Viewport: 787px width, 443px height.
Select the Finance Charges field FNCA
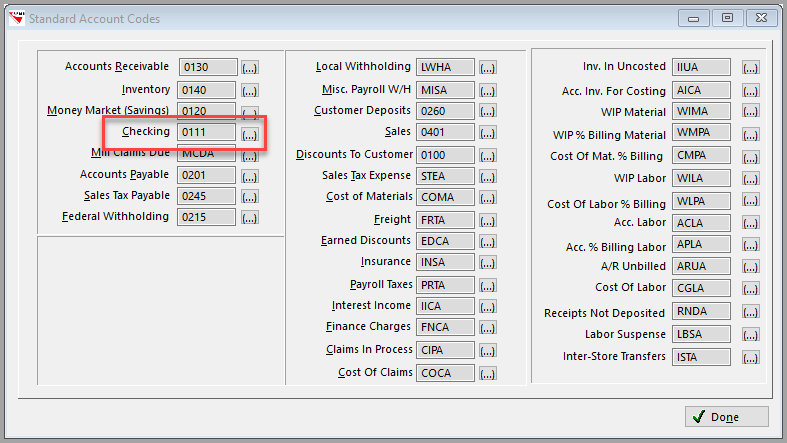(x=445, y=327)
